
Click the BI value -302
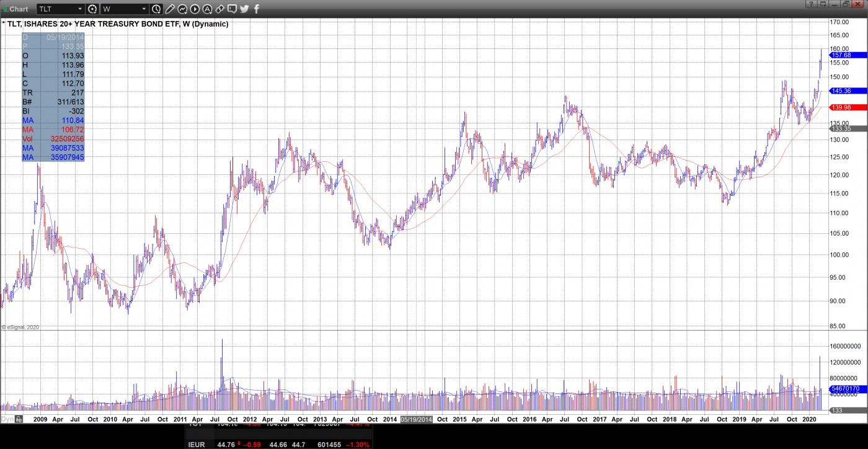[77, 112]
